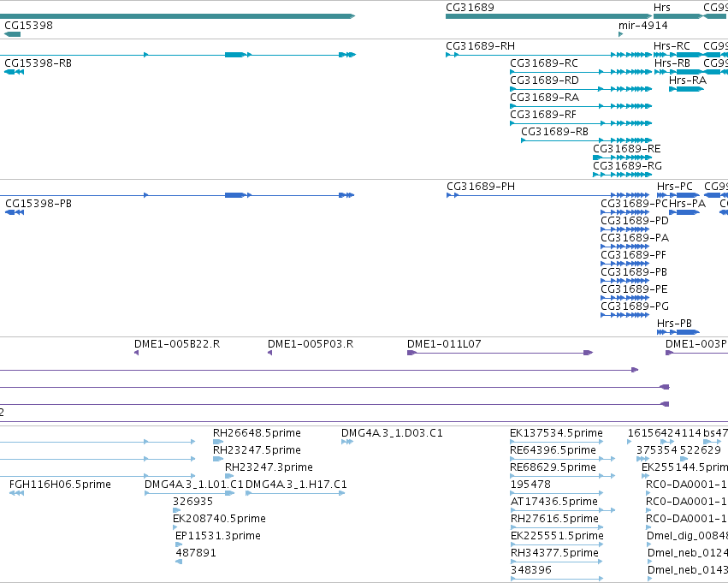Click the EK137534.5prime label
Viewport: 728px width, 583px height.
point(556,433)
